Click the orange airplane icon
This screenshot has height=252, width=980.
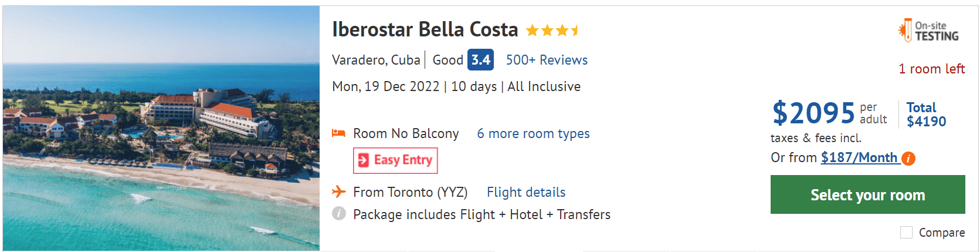338,191
